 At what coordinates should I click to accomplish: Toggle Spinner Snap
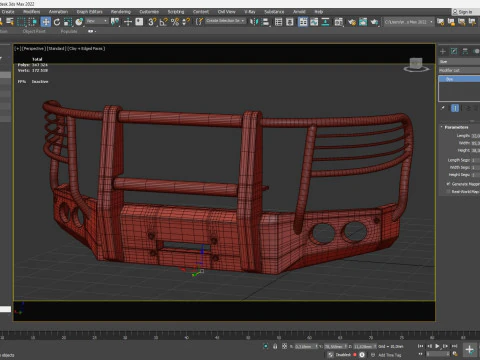point(186,22)
